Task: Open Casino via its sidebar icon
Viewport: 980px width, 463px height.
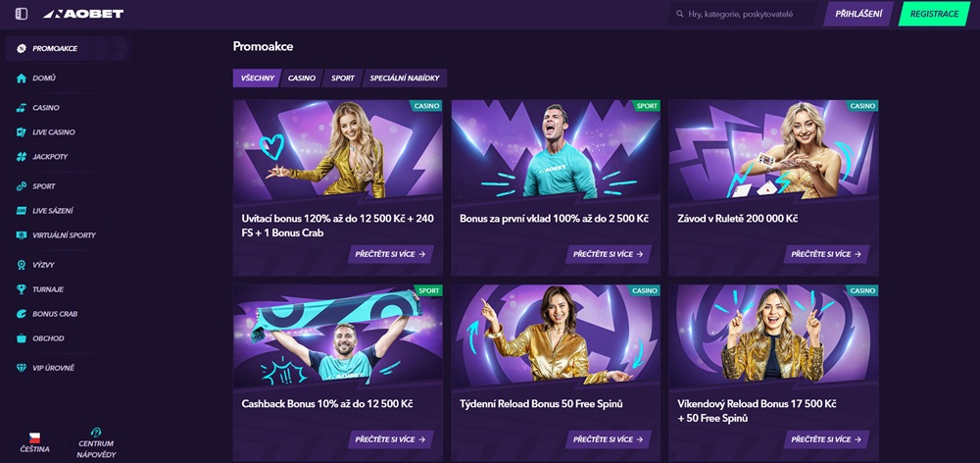Action: tap(22, 108)
